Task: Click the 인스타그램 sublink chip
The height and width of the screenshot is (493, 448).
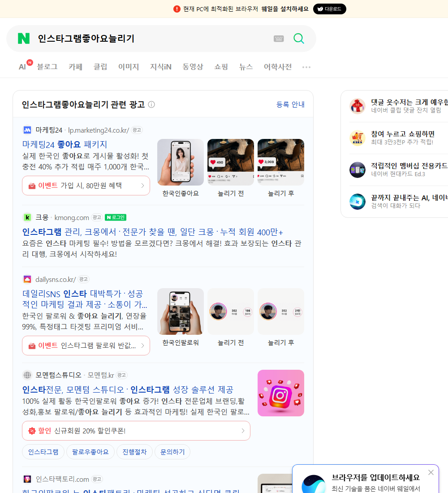Action: pos(43,452)
